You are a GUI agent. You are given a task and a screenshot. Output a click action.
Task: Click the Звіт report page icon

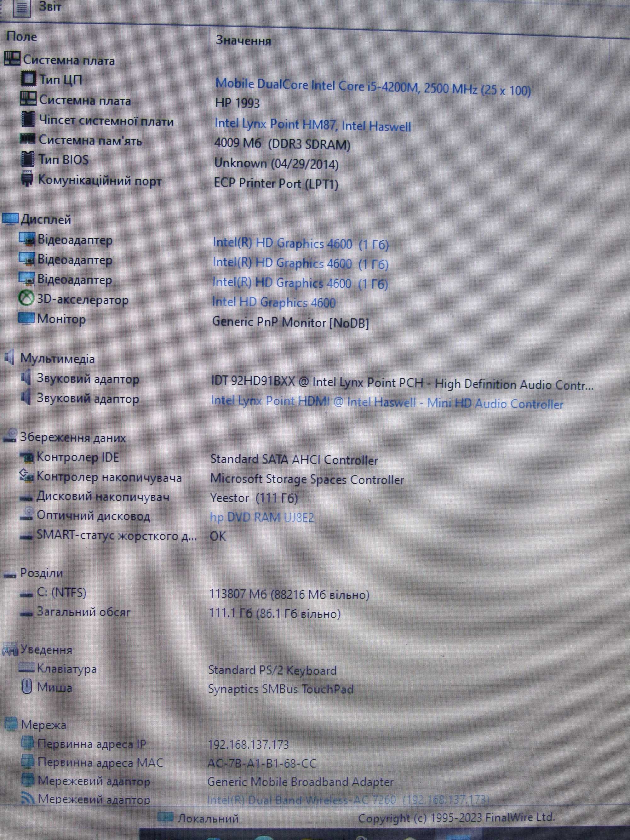point(22,9)
